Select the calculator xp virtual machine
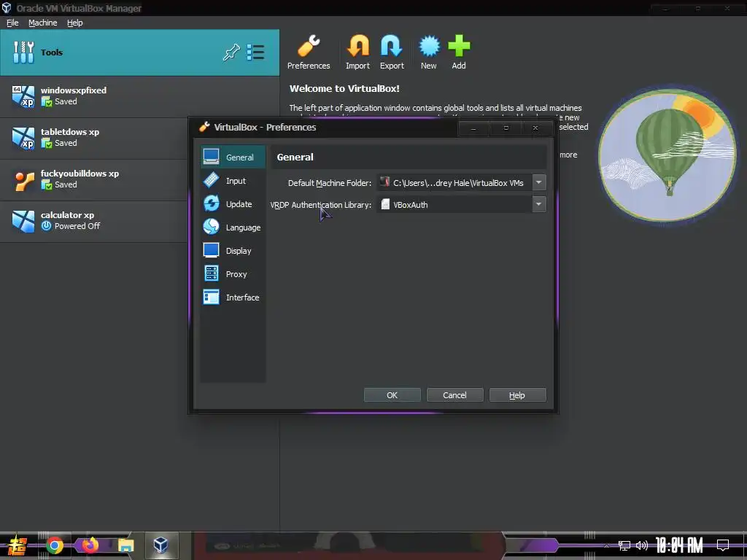The width and height of the screenshot is (747, 560). [94, 222]
